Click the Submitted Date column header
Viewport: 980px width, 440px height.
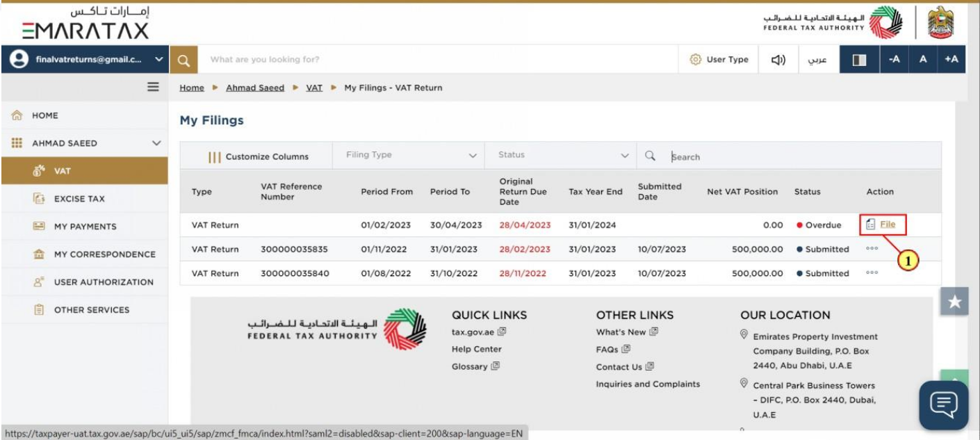(x=660, y=191)
